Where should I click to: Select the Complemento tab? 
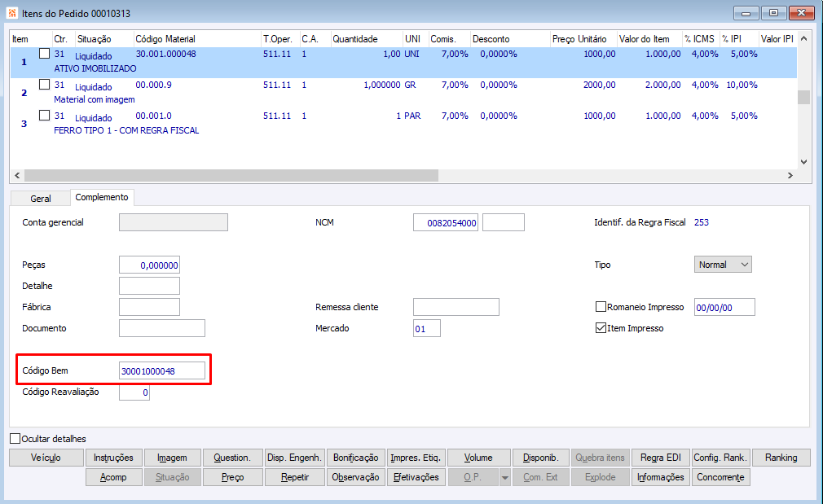102,197
